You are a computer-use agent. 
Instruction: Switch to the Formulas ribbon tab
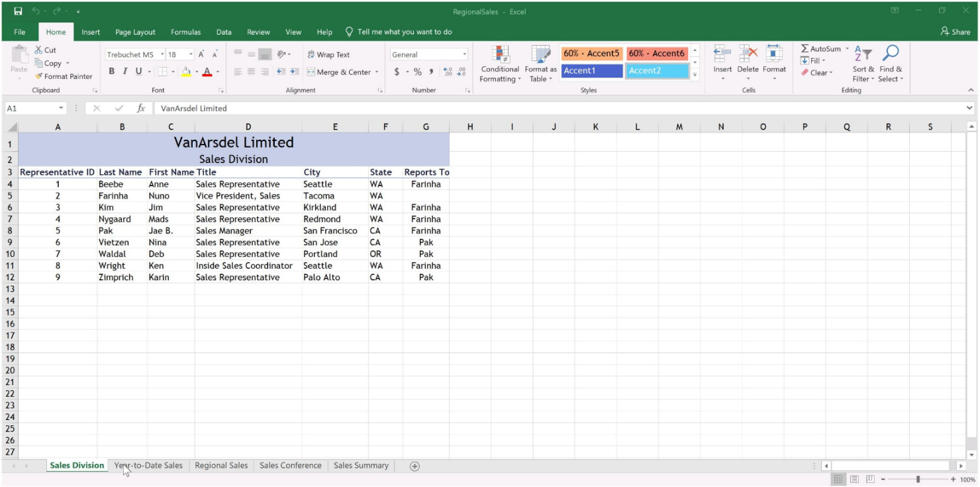pyautogui.click(x=185, y=32)
